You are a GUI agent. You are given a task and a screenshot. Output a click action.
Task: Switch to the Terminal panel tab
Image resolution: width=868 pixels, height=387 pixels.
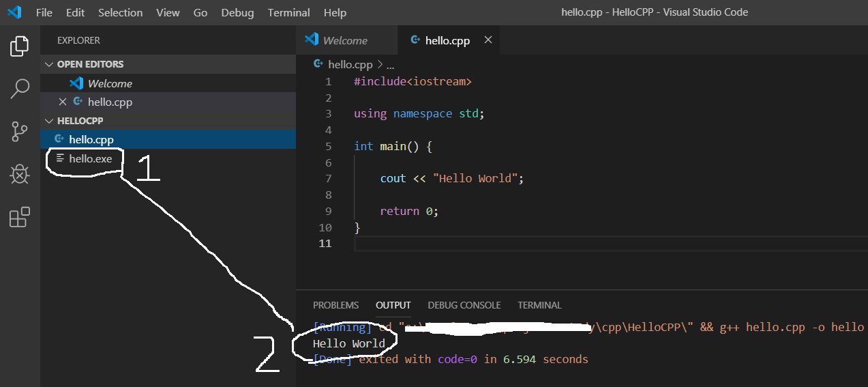(539, 305)
